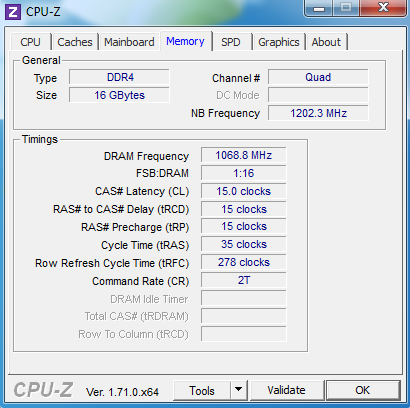Close the CPU-Z window

384,8
